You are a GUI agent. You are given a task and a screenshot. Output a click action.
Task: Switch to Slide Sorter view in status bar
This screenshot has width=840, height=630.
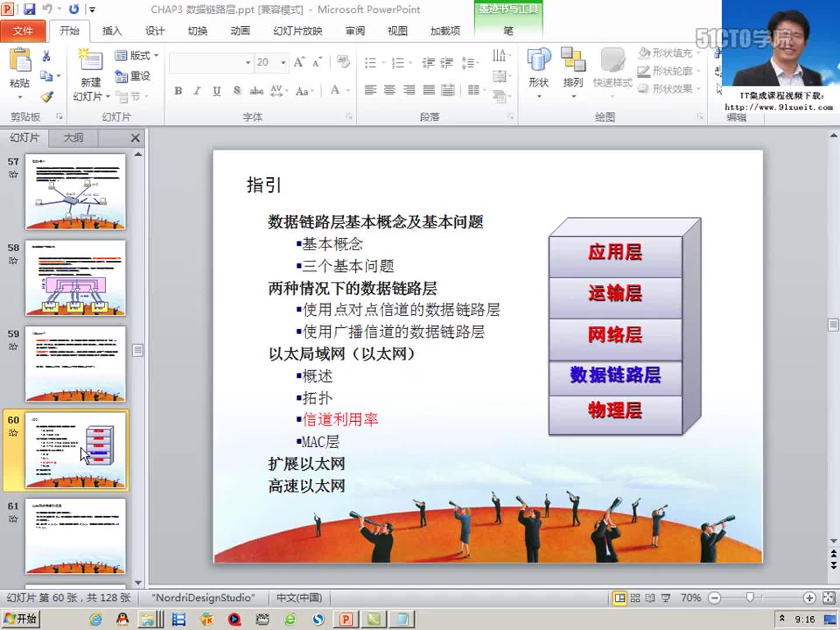pos(635,598)
